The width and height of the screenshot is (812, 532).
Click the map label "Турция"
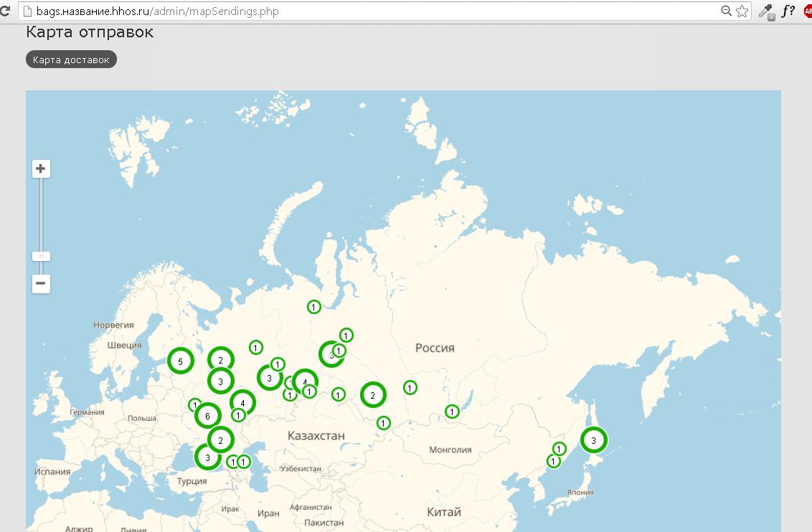point(192,481)
